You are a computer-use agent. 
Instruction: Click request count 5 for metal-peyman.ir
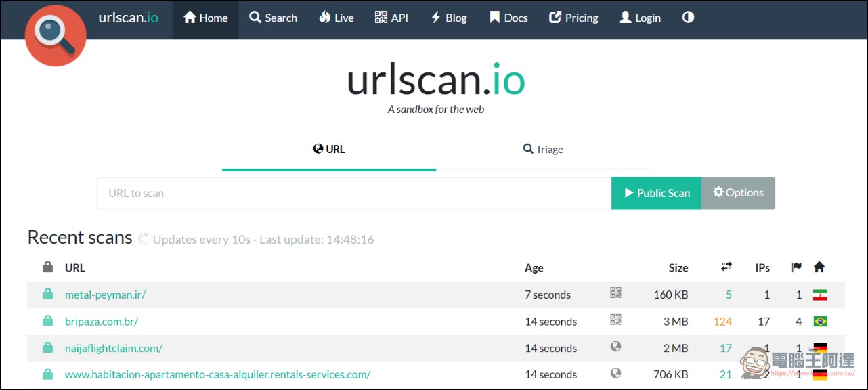729,295
